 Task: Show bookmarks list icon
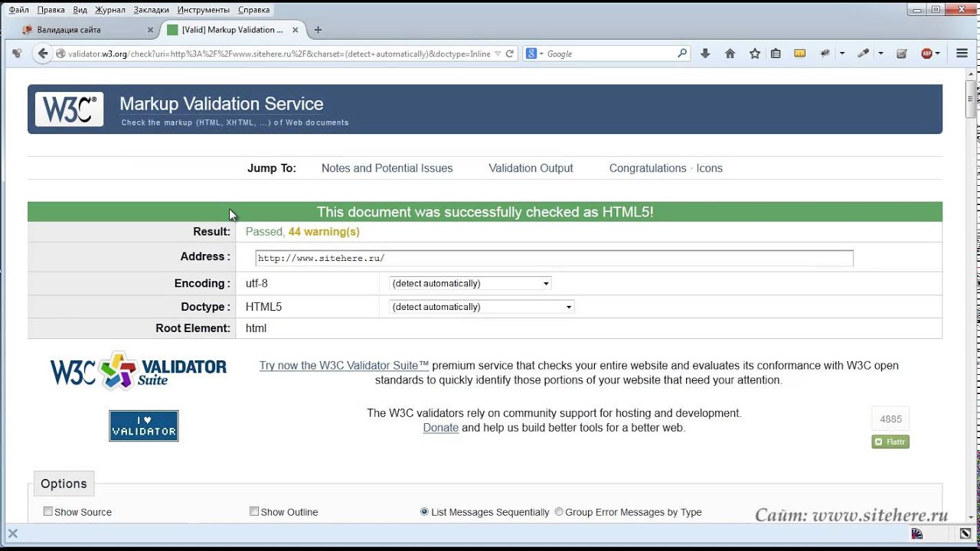click(776, 54)
